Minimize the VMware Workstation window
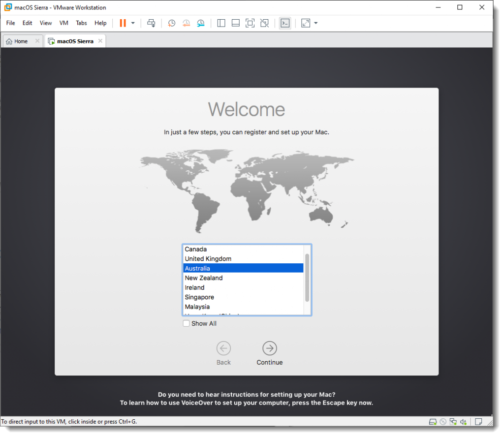Screen dimensions: 504x437 [438, 7]
